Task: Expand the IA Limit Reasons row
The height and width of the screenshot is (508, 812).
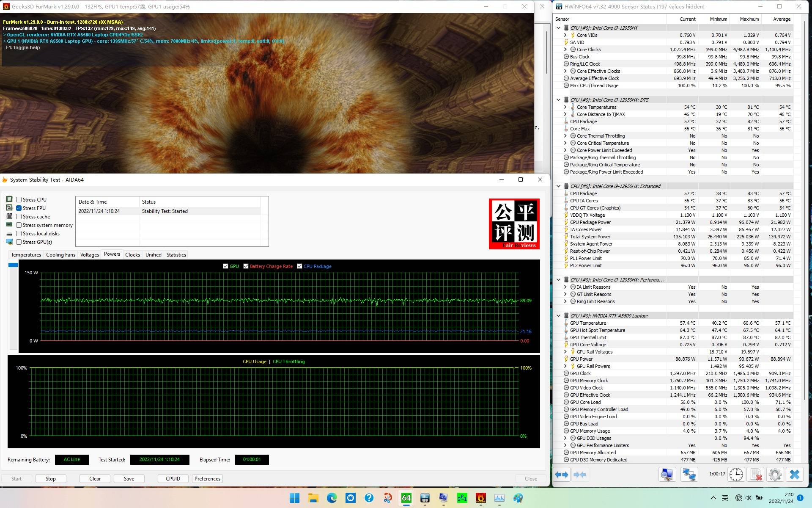Action: 565,287
